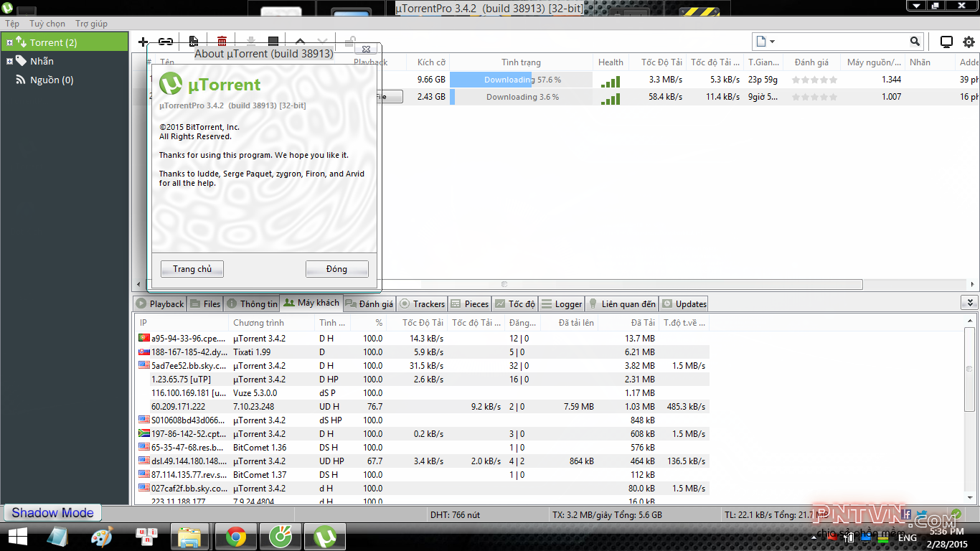
Task: Sort peers by IP column header
Action: [182, 323]
